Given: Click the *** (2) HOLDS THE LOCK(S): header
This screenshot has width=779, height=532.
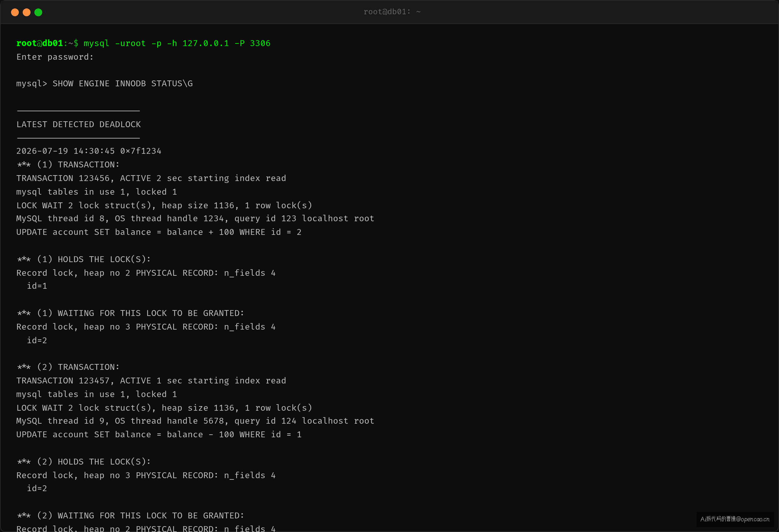Looking at the screenshot, I should [84, 462].
